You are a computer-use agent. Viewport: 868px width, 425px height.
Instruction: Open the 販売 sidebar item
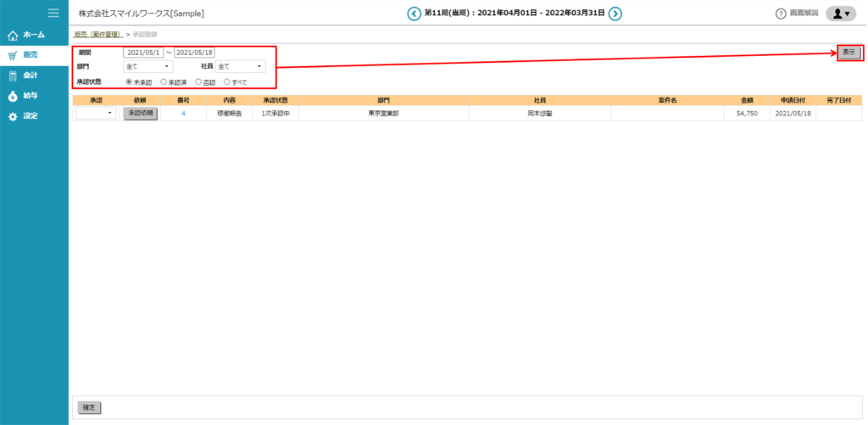[34, 55]
